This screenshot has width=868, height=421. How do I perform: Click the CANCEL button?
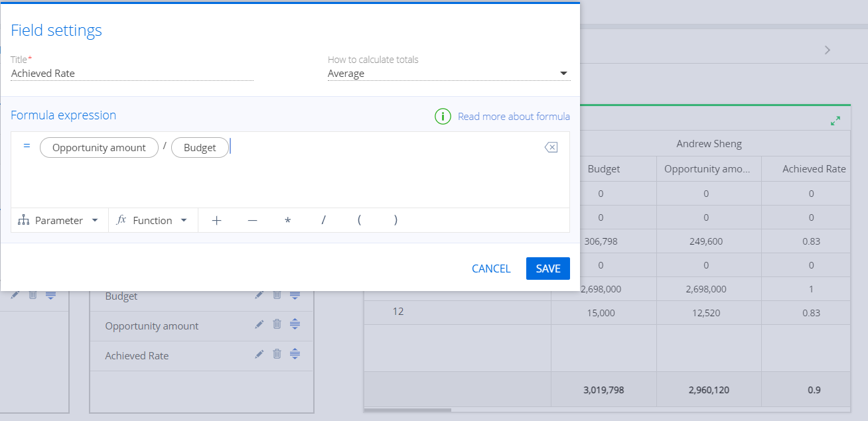[x=491, y=269]
